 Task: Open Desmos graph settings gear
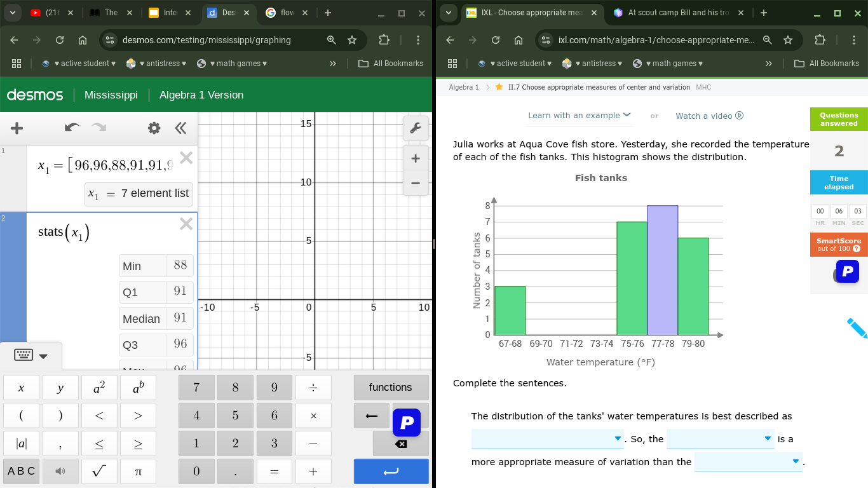(x=154, y=128)
